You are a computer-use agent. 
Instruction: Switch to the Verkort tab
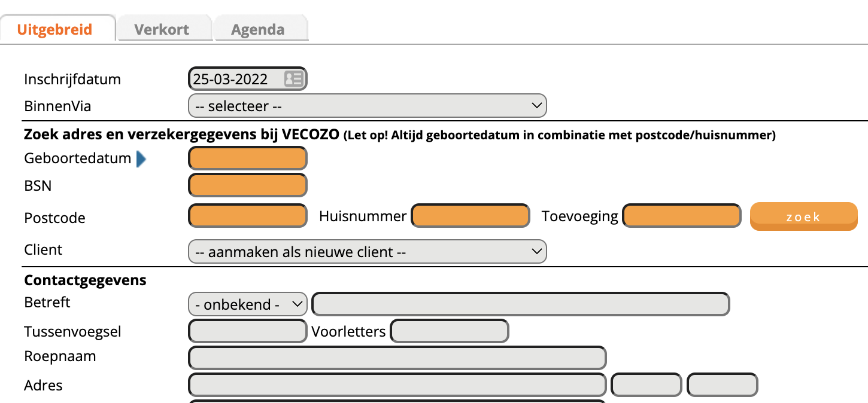(162, 29)
